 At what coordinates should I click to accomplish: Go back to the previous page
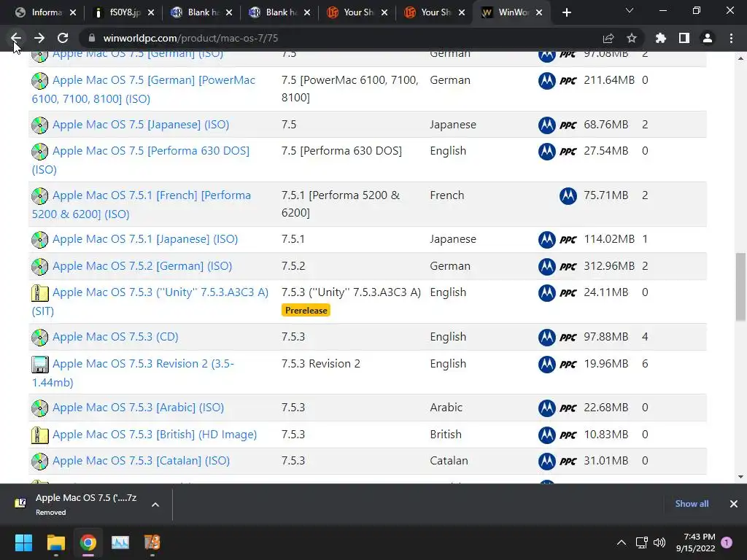tap(16, 38)
